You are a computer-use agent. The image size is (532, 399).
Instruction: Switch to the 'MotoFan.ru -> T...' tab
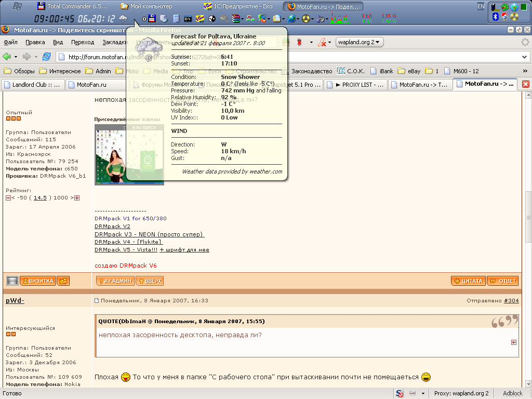coord(420,85)
